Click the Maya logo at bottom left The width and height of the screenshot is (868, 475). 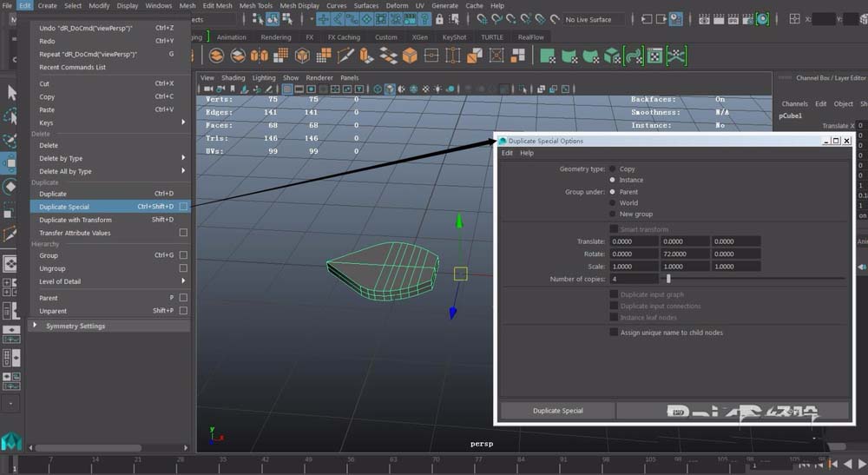tap(11, 441)
